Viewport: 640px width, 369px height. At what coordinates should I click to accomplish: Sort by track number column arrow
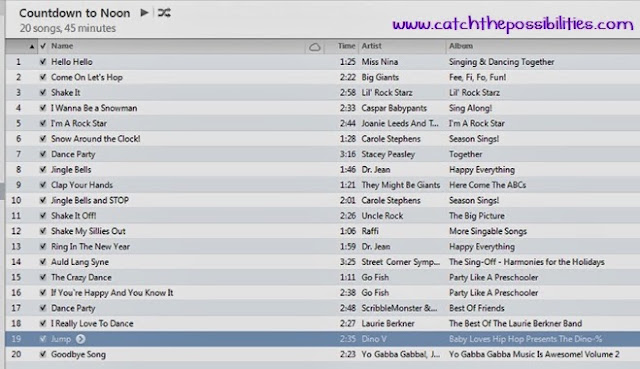pyautogui.click(x=32, y=47)
